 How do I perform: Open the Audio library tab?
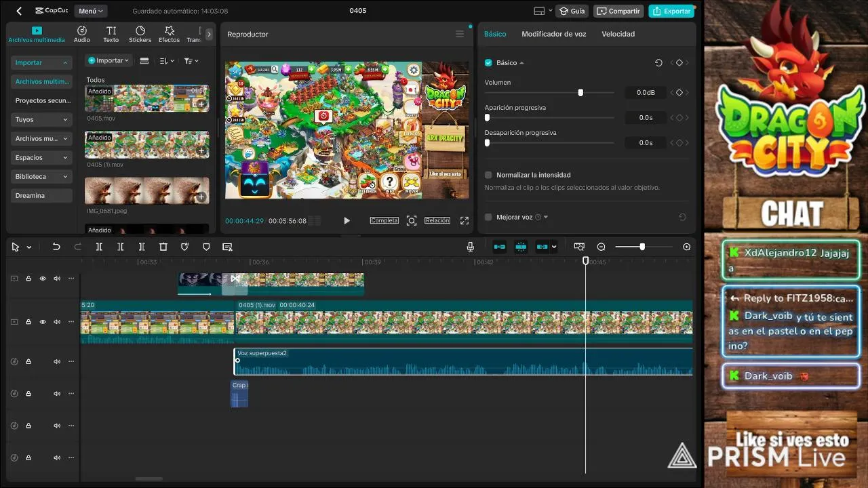pyautogui.click(x=82, y=35)
